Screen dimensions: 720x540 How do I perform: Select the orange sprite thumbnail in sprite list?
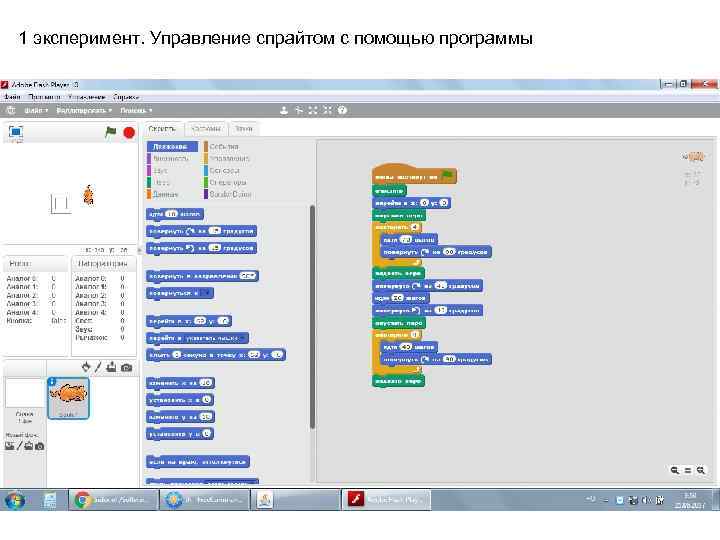click(68, 398)
